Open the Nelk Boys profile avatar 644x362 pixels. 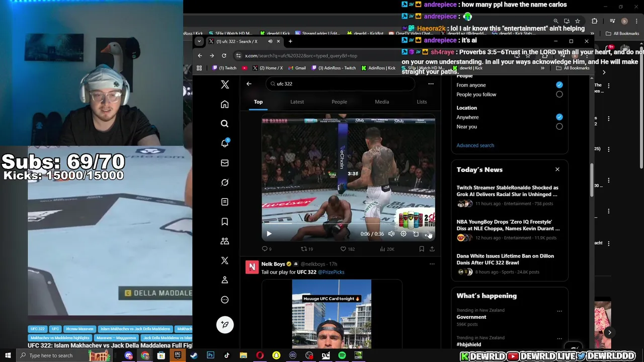tap(252, 267)
